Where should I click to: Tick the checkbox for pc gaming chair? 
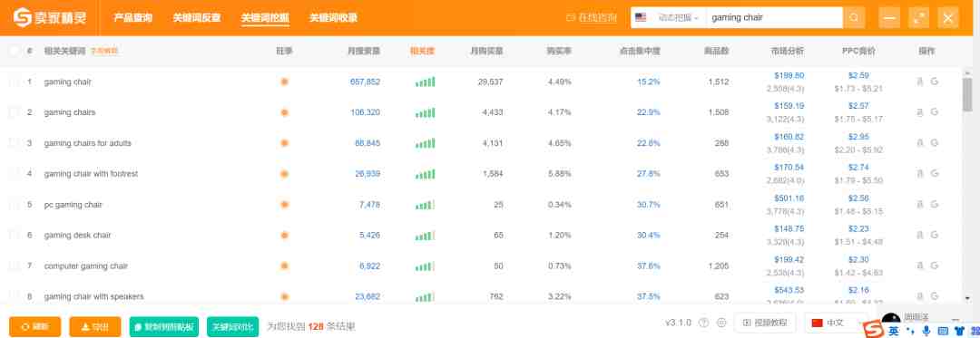click(14, 205)
